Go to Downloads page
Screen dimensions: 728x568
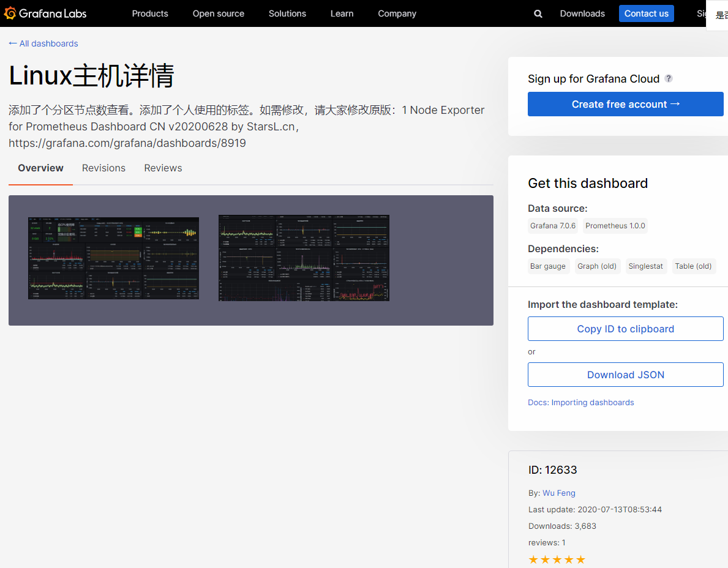tap(582, 13)
